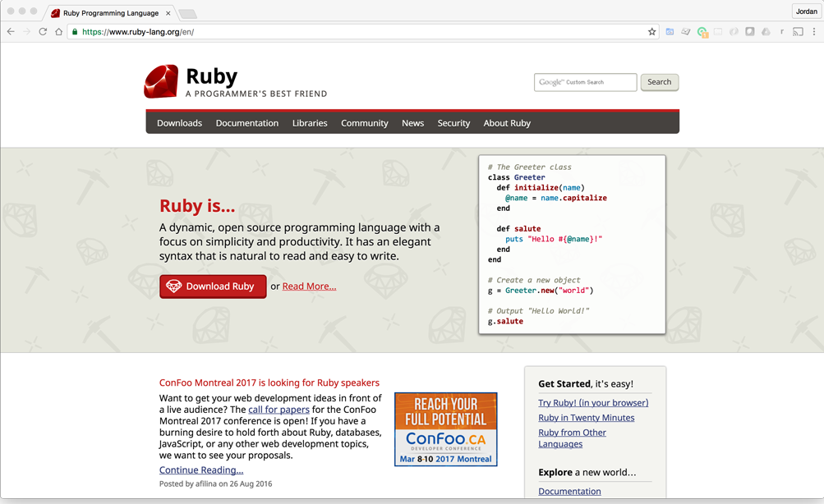Viewport: 824px width, 504px height.
Task: Open the Jordan profile button
Action: pyautogui.click(x=806, y=11)
